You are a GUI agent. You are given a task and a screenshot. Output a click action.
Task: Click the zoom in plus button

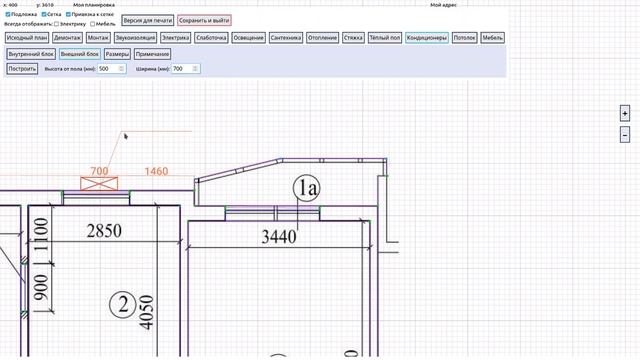624,113
